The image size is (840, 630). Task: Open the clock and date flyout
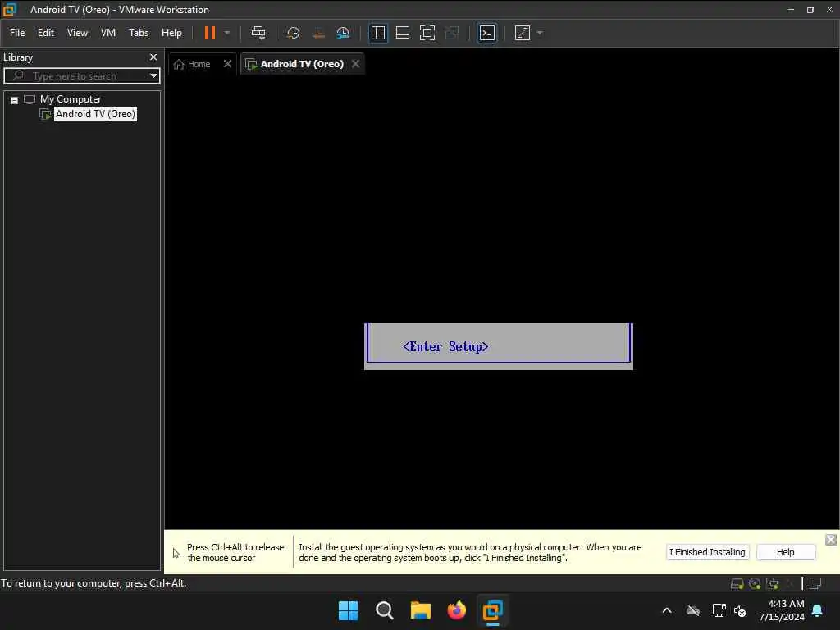click(x=782, y=610)
